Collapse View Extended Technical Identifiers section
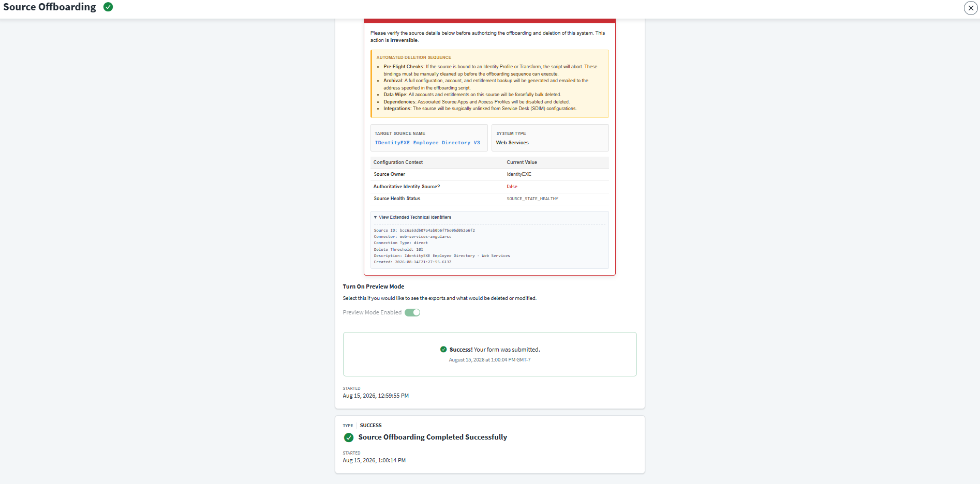Viewport: 980px width, 484px height. point(412,217)
